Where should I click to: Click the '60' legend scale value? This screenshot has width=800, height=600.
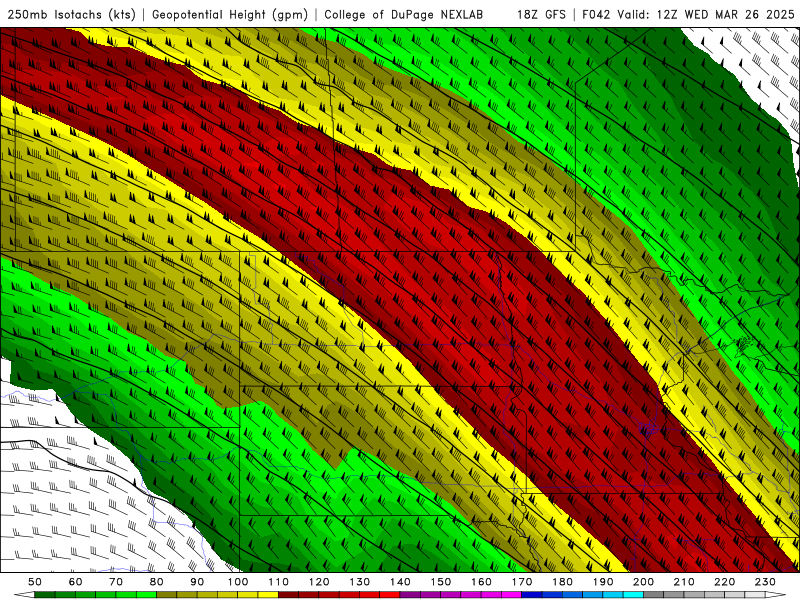click(x=76, y=582)
